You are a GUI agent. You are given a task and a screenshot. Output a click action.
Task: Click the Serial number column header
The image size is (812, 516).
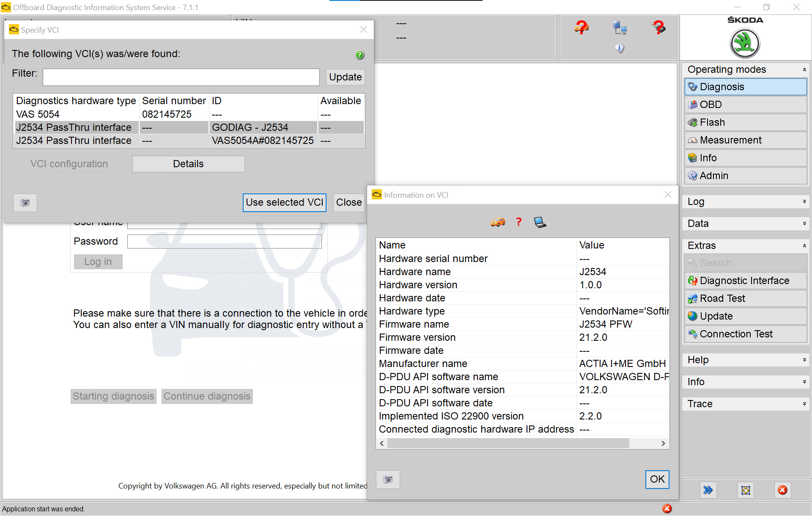[x=174, y=101]
